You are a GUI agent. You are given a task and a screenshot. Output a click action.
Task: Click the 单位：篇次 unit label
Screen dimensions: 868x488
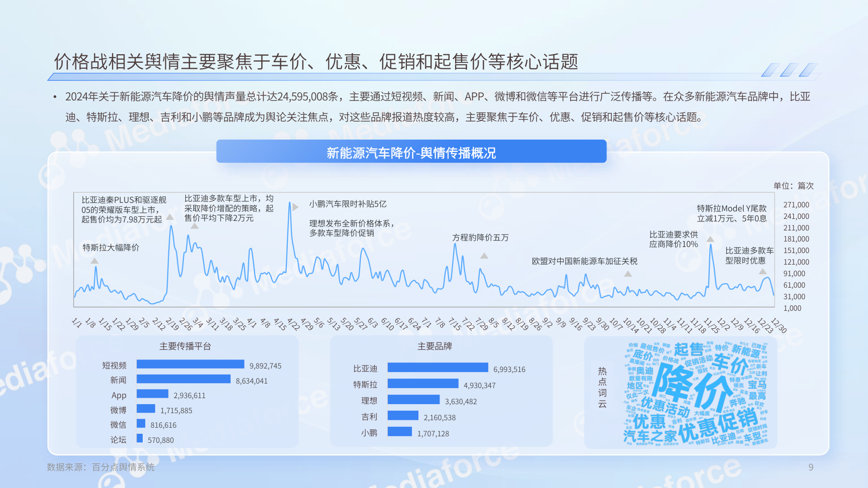point(794,186)
